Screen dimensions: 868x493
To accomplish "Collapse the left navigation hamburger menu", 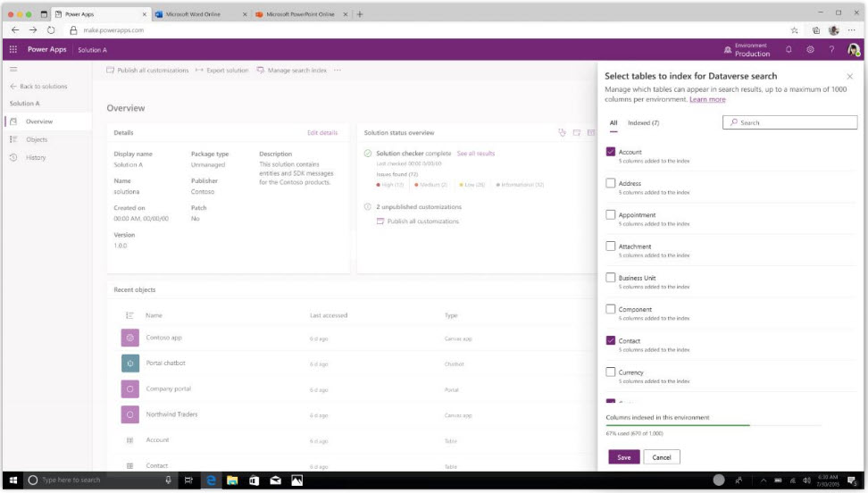I will pyautogui.click(x=13, y=70).
